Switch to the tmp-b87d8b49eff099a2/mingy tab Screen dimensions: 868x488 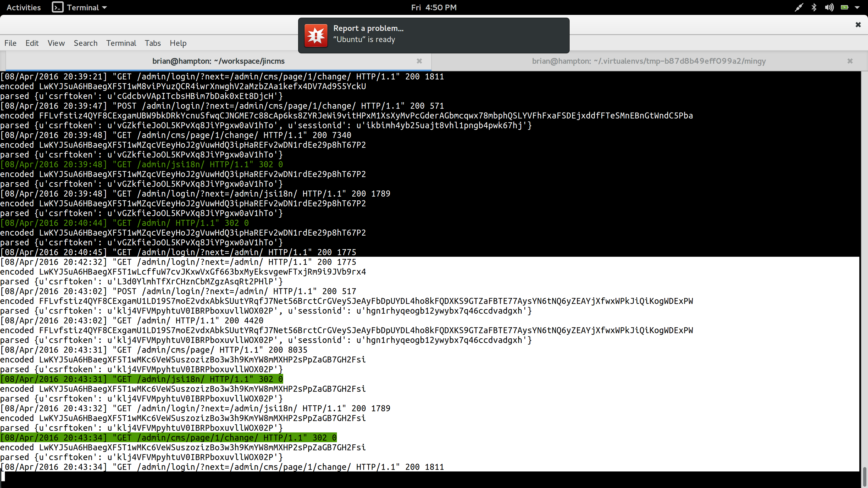649,61
